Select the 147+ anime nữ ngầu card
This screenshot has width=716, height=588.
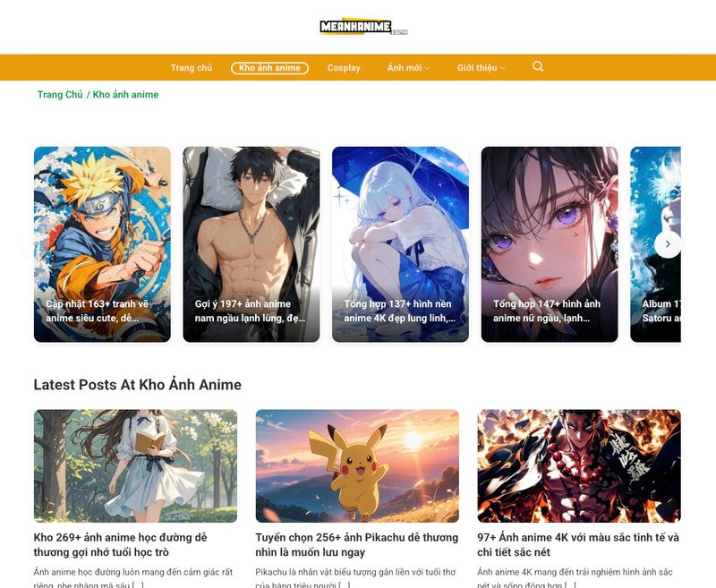coord(548,242)
